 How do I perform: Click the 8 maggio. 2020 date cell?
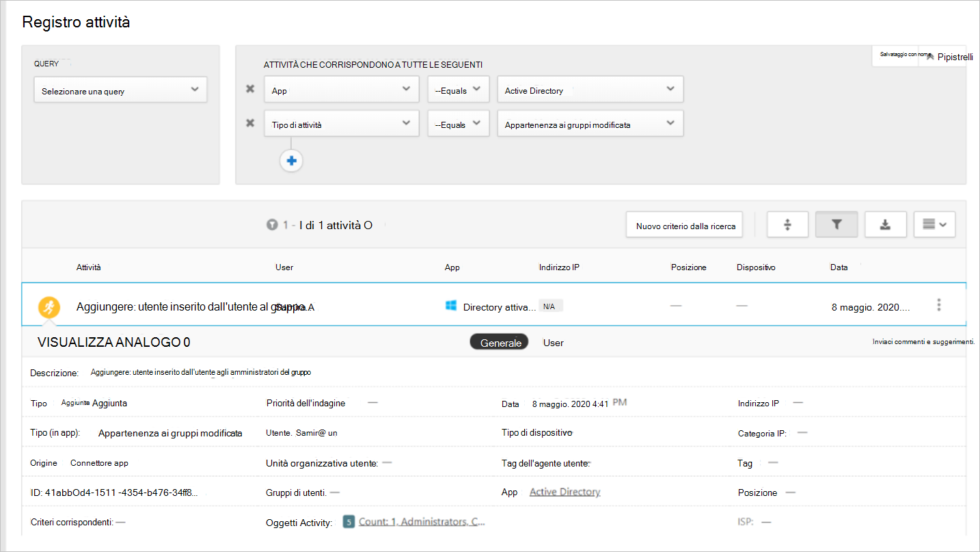point(870,307)
